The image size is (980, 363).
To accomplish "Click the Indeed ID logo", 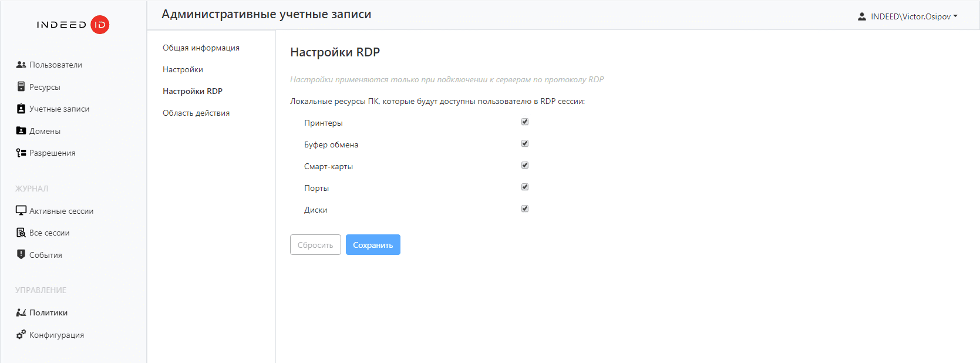I will click(x=73, y=25).
